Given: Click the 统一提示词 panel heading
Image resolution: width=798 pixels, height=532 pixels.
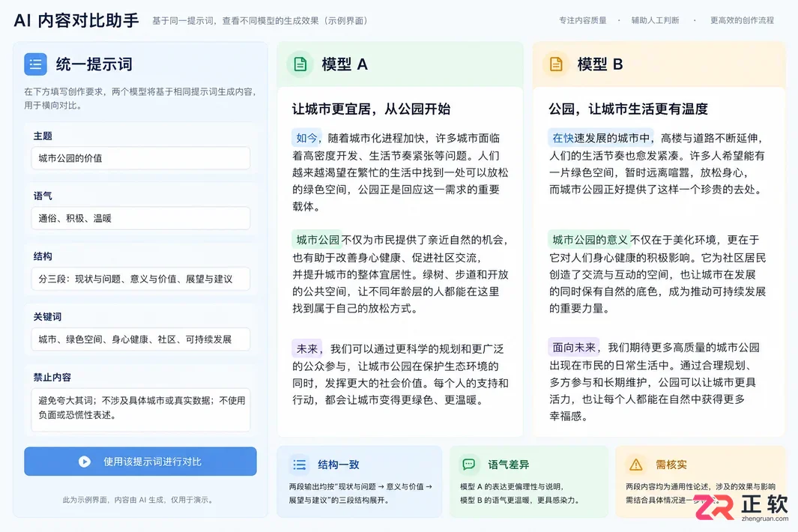Looking at the screenshot, I should pyautogui.click(x=94, y=64).
